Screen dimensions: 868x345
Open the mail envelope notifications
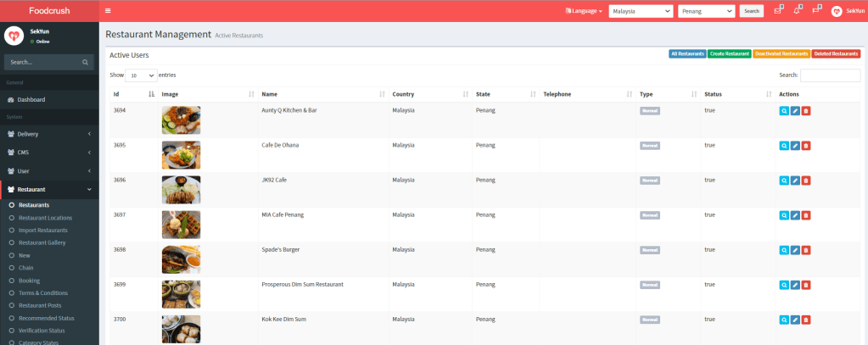click(778, 11)
